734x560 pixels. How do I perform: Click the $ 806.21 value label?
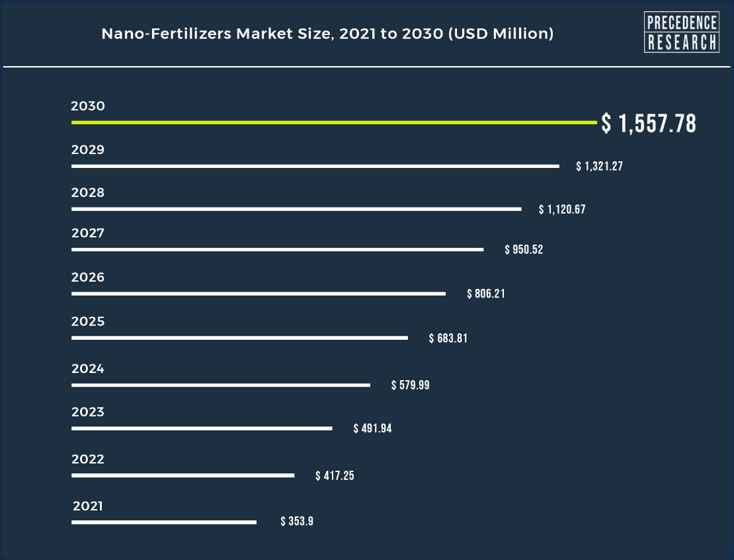(486, 294)
